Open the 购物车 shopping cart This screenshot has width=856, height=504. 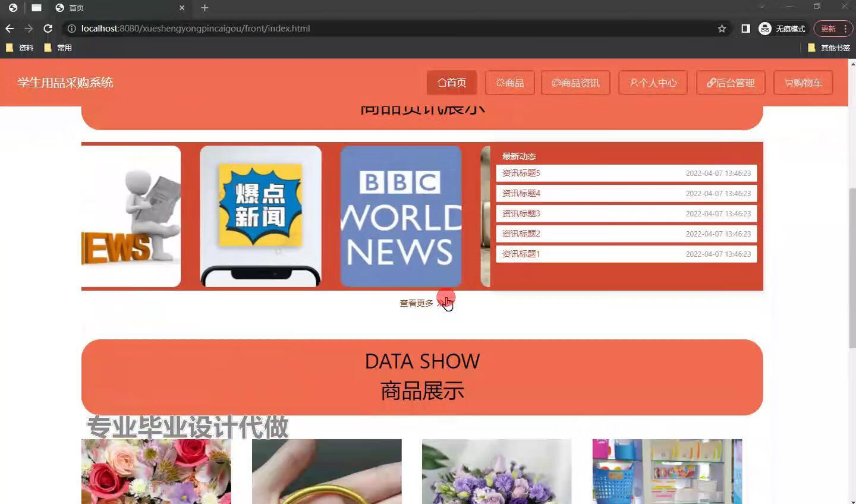[x=803, y=83]
